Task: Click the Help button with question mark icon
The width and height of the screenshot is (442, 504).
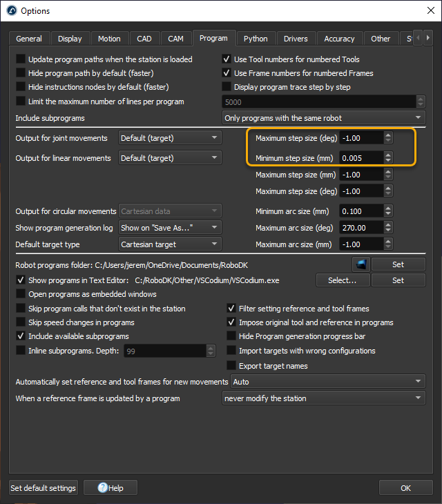Action: [x=110, y=488]
